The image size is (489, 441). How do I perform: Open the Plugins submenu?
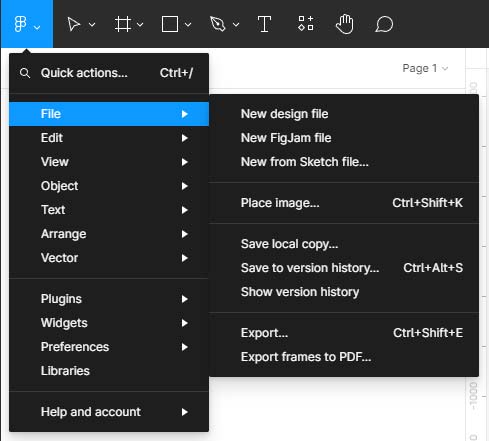109,299
